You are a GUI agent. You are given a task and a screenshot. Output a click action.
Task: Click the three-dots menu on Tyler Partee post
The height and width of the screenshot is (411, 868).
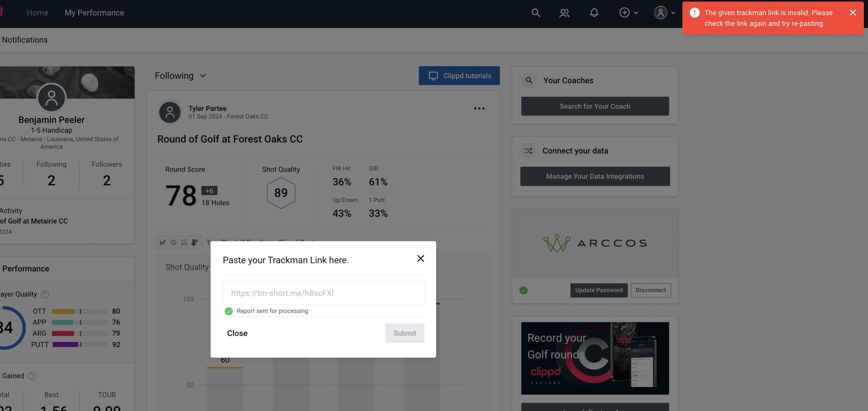coord(479,109)
